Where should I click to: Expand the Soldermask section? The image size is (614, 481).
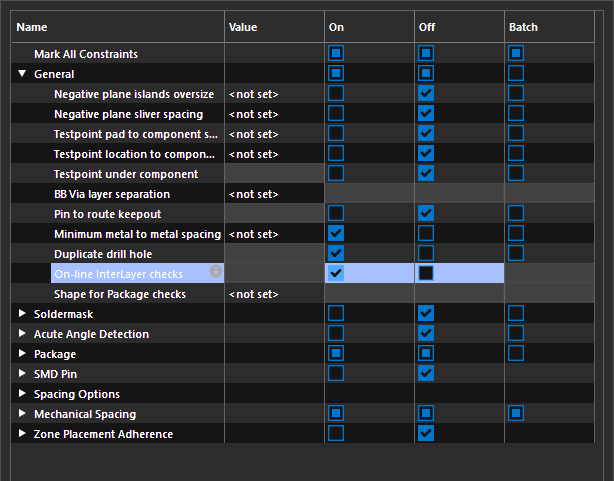pos(22,313)
